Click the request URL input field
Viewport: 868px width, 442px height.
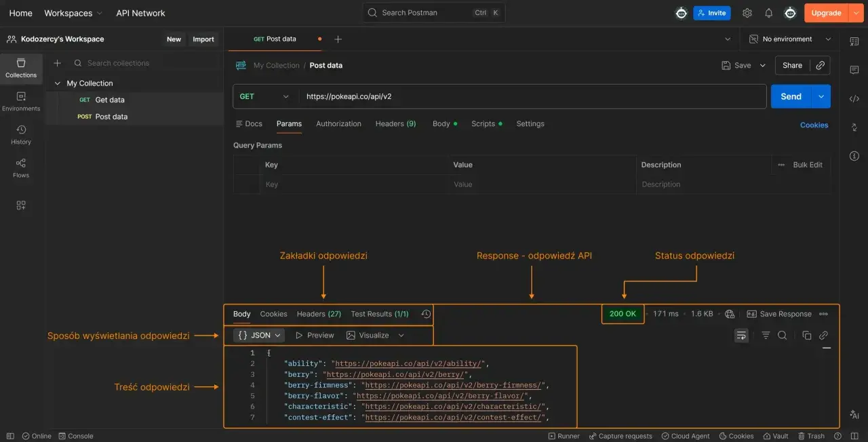[x=532, y=96]
